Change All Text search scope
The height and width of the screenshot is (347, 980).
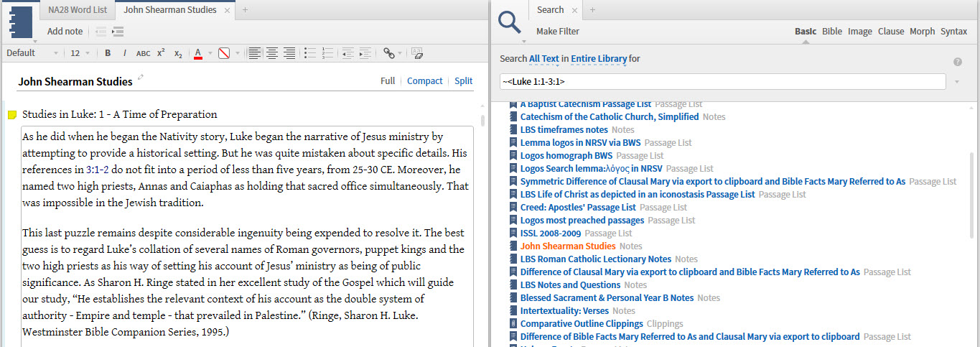coord(544,58)
